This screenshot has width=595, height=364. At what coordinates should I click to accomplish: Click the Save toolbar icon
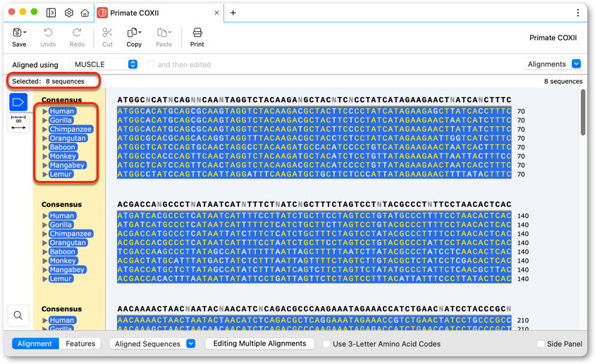pos(17,32)
